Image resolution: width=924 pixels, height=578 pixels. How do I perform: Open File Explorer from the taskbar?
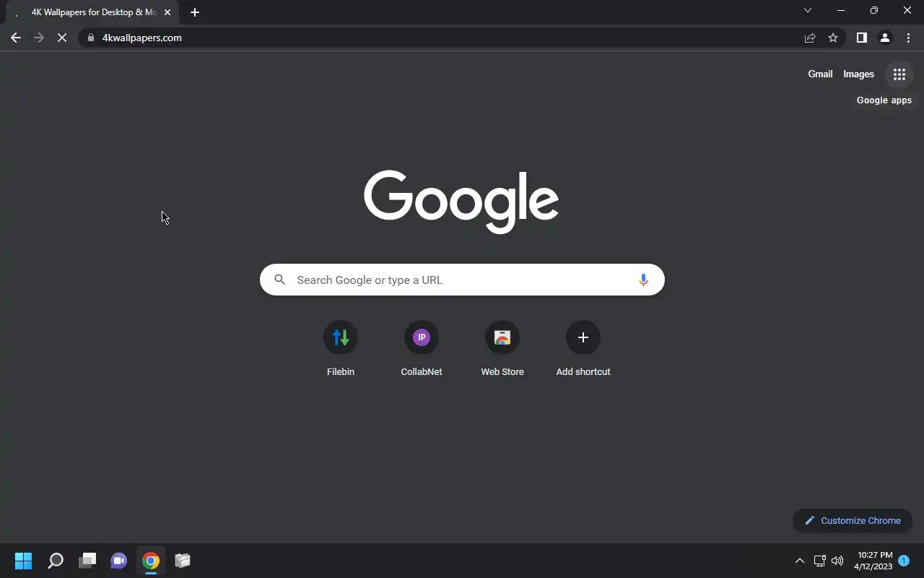pos(183,561)
